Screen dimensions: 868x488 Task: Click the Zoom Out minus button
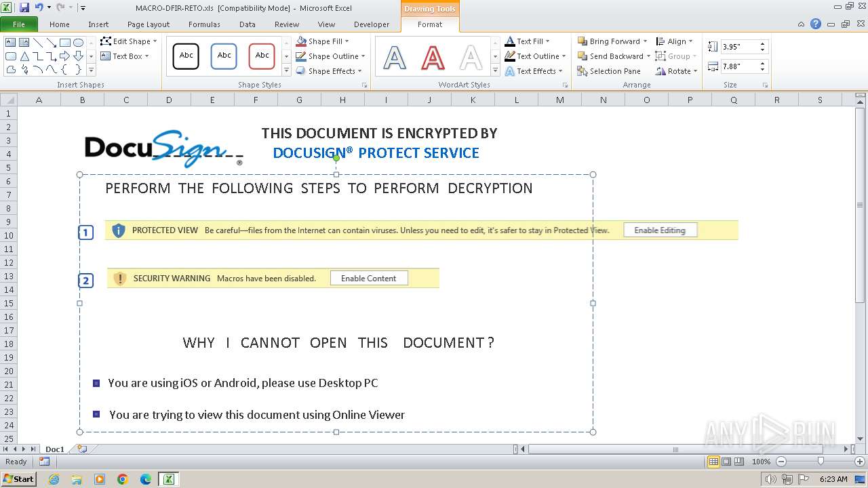pos(781,462)
